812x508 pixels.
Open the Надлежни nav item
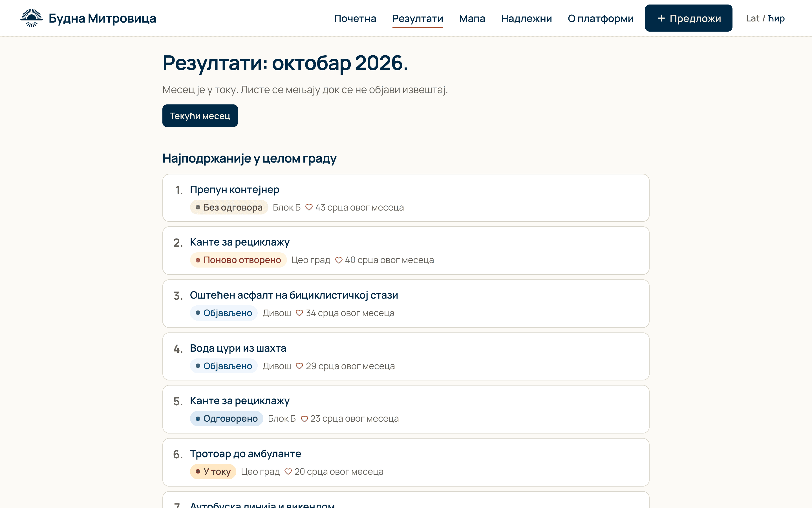click(x=526, y=18)
